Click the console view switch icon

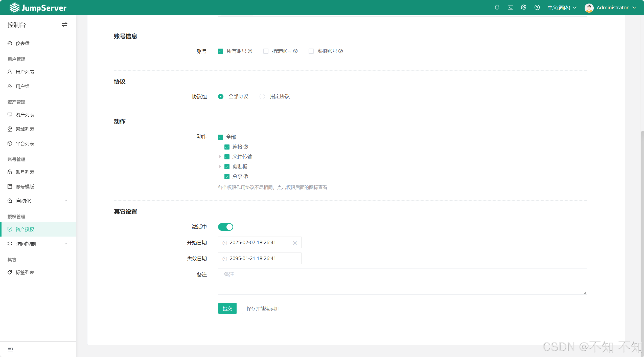pyautogui.click(x=64, y=25)
